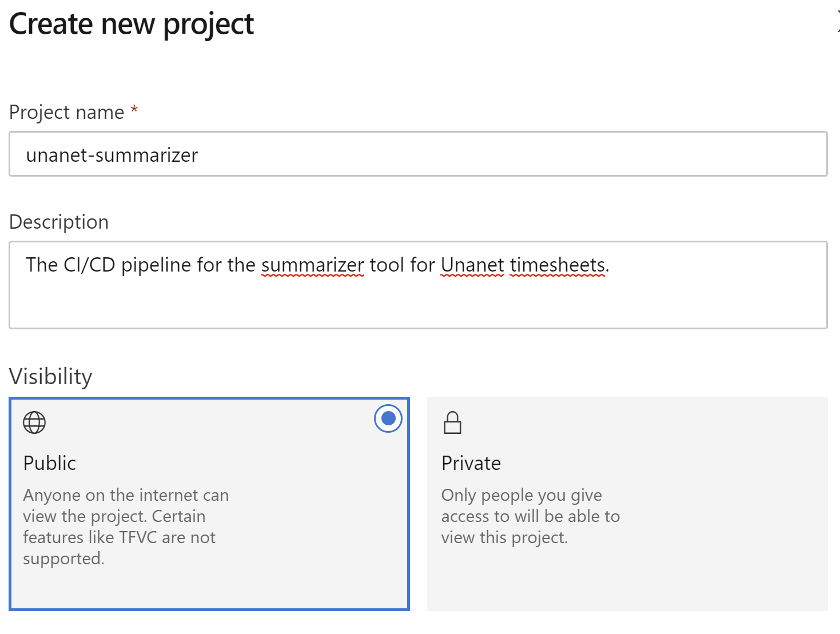Click the Public card description text
Image resolution: width=840 pixels, height=634 pixels.
tap(126, 526)
